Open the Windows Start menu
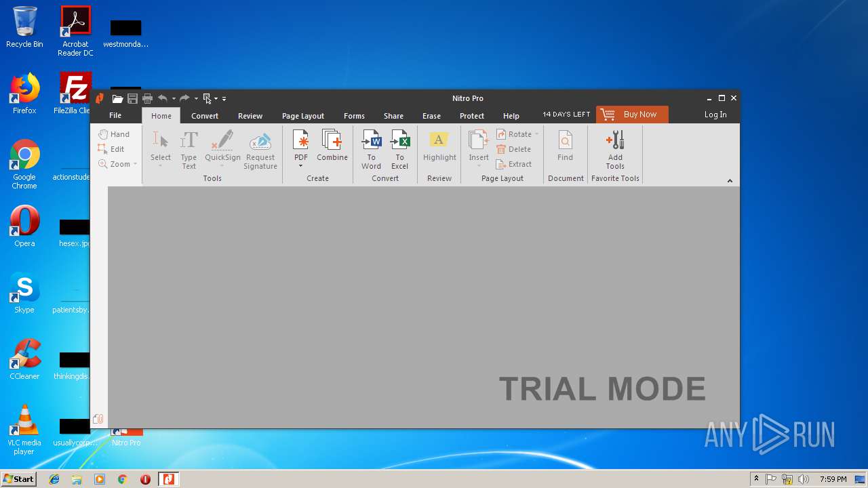This screenshot has width=868, height=488. [x=19, y=479]
